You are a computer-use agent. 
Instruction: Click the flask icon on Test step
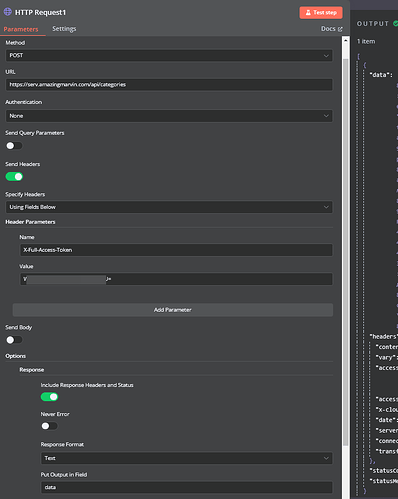(308, 13)
